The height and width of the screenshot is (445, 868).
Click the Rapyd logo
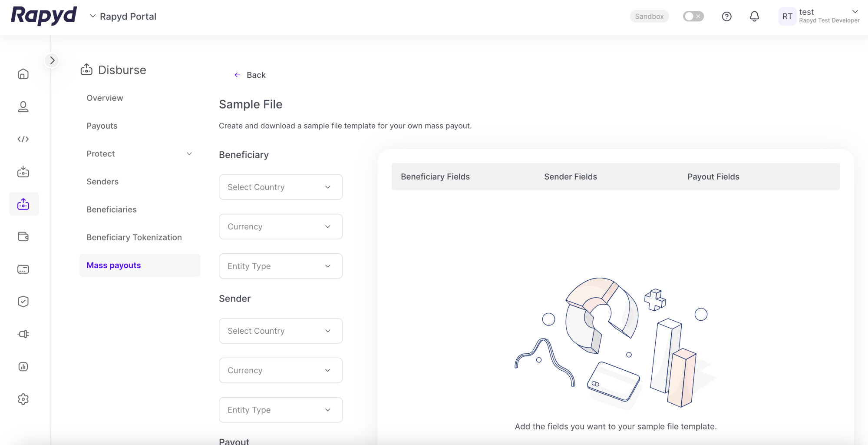44,16
